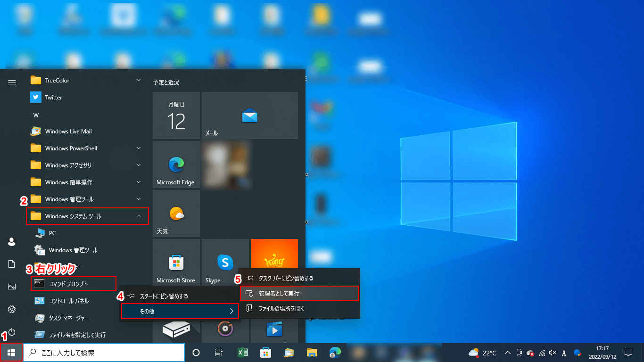Select 管理者として実行

pos(299,293)
